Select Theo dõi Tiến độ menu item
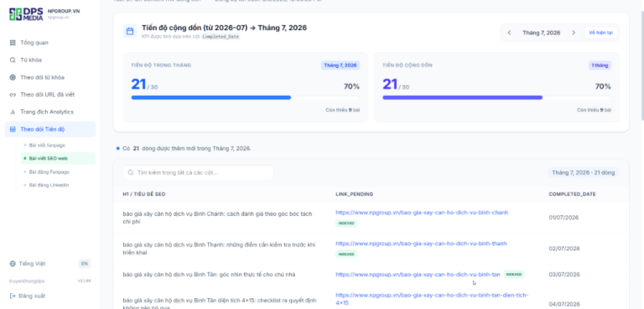Screen dimensions: 644x309 pos(50,129)
